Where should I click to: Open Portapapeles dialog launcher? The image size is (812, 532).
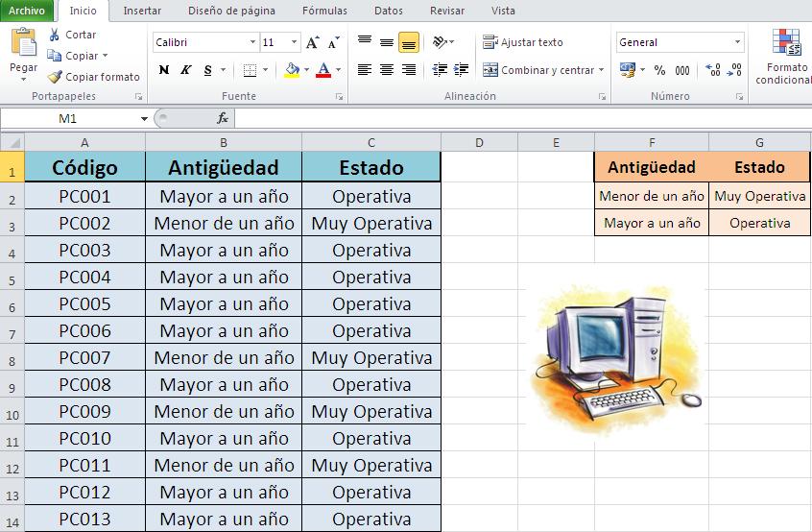click(x=138, y=97)
